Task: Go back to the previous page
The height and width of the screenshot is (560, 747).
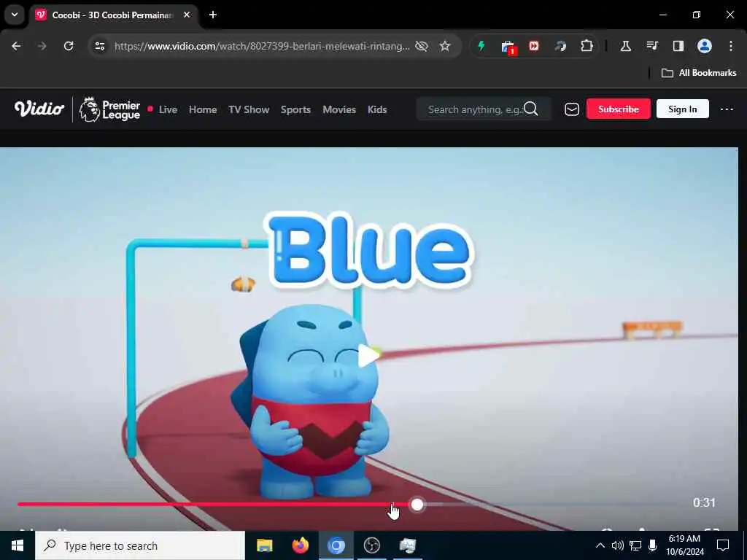Action: (x=16, y=46)
